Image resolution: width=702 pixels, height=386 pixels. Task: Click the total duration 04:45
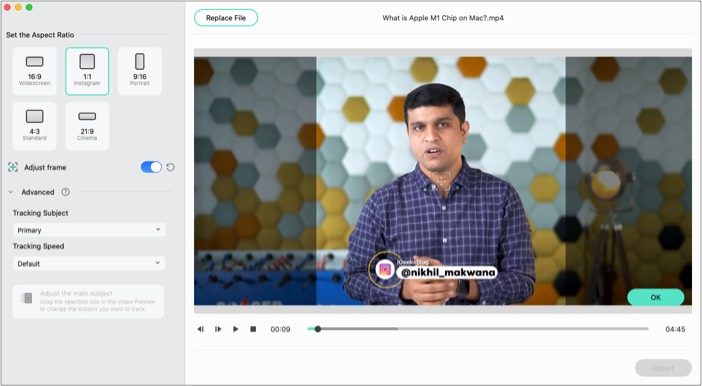(675, 329)
